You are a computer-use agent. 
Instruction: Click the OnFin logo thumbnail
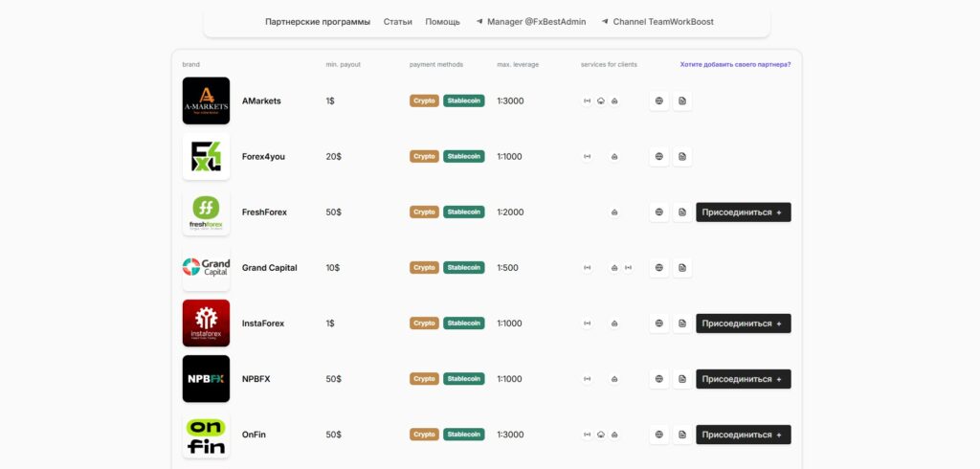pyautogui.click(x=207, y=435)
